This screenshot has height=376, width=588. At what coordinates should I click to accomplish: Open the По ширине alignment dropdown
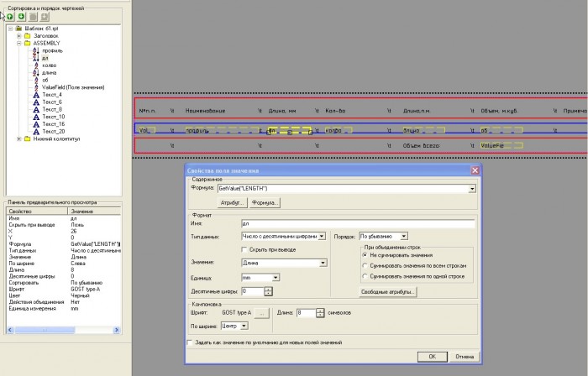pos(244,326)
